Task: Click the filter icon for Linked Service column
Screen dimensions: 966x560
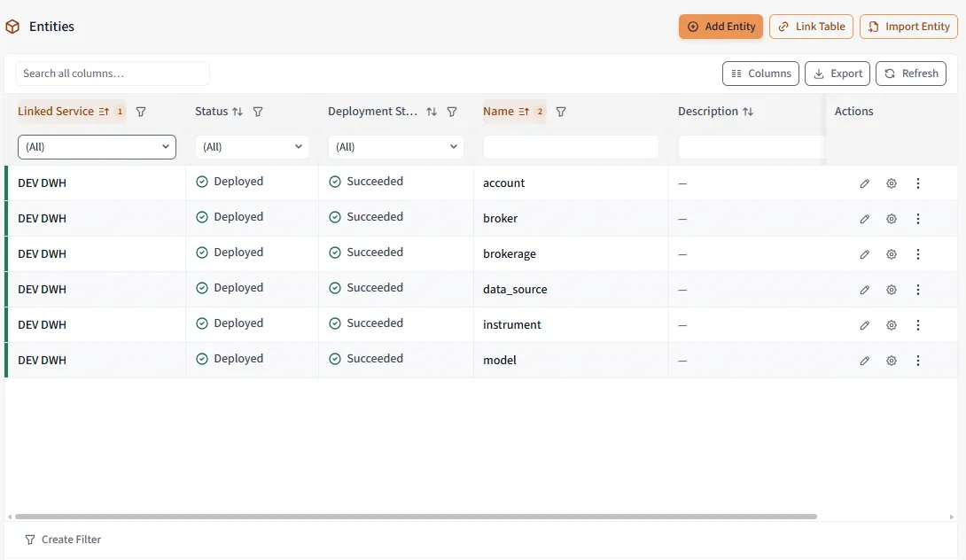Action: point(140,112)
